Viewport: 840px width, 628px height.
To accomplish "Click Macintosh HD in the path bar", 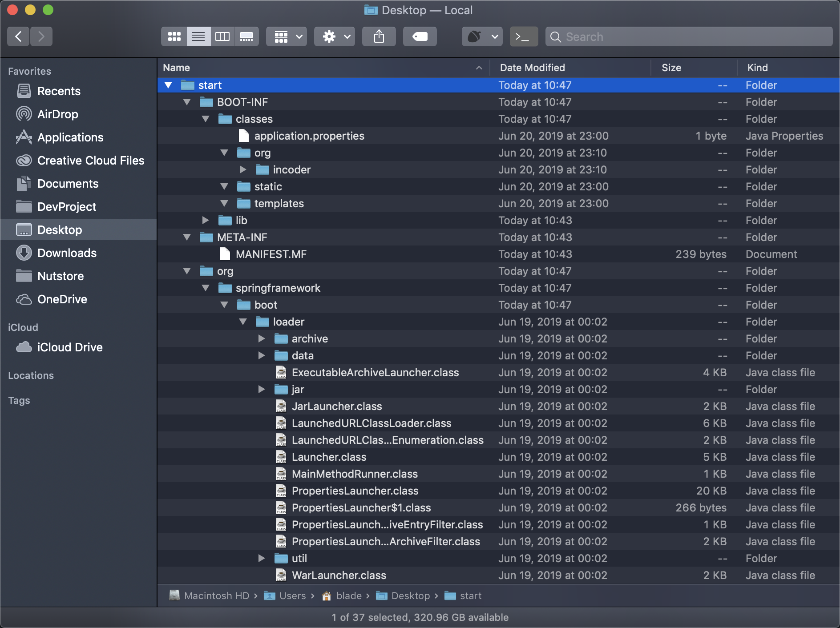I will 210,596.
